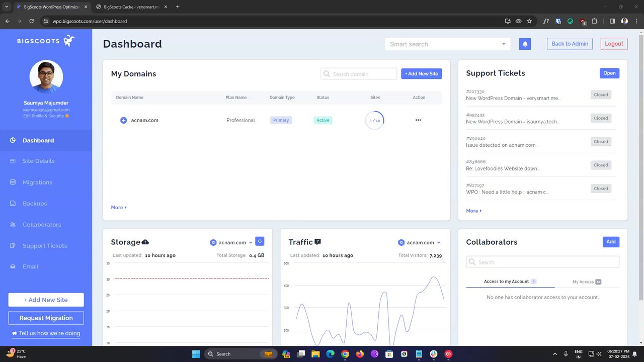The height and width of the screenshot is (362, 644).
Task: Click the Storage info cloud icon
Action: pyautogui.click(x=145, y=242)
